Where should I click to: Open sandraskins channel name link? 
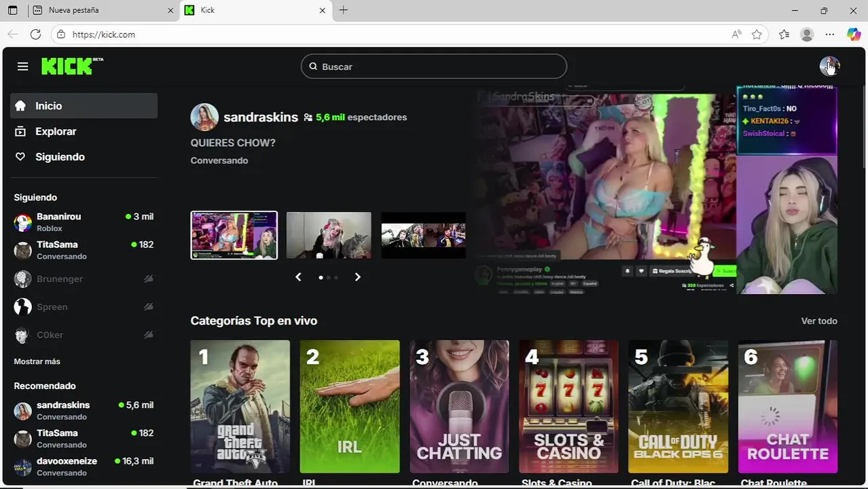coord(261,117)
